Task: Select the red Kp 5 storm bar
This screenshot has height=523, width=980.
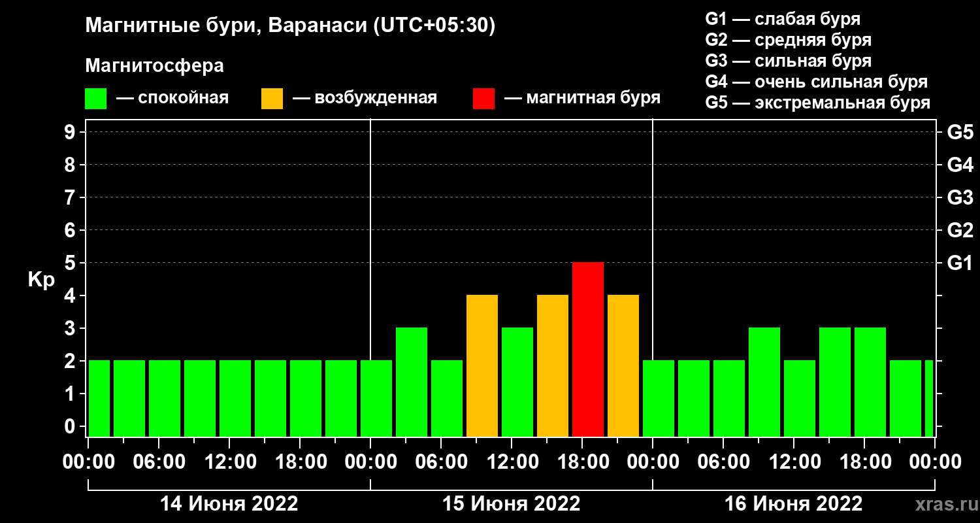Action: point(588,350)
